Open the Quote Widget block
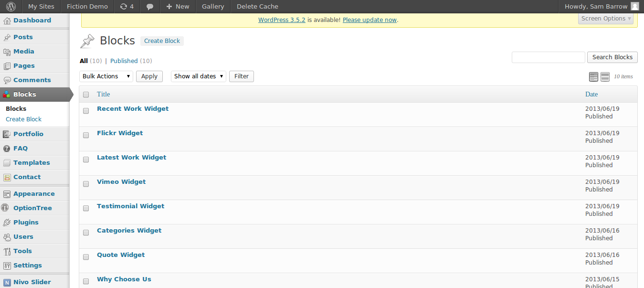The width and height of the screenshot is (644, 288). pos(121,255)
